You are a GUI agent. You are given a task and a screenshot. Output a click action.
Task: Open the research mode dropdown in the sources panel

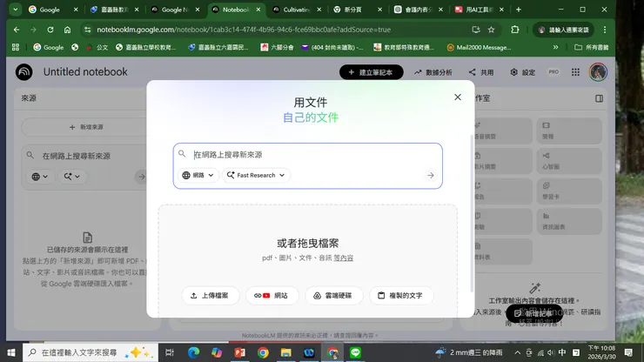(x=71, y=177)
